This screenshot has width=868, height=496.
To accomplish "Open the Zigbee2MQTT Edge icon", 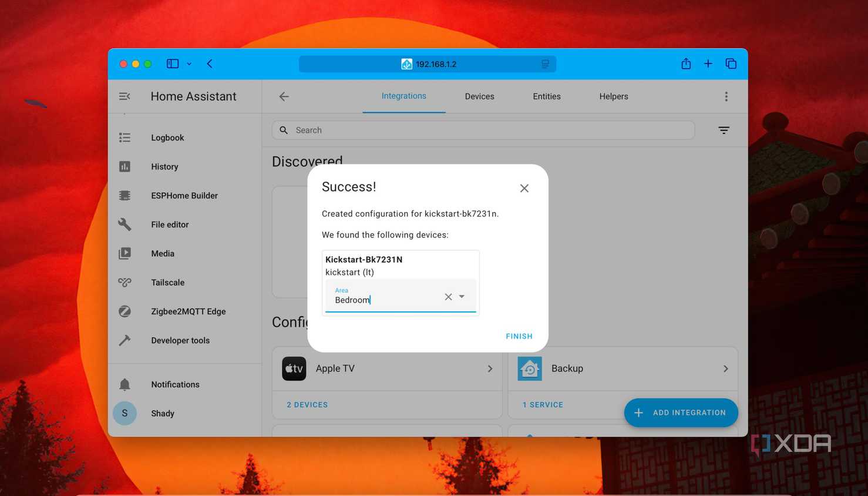I will click(x=125, y=311).
